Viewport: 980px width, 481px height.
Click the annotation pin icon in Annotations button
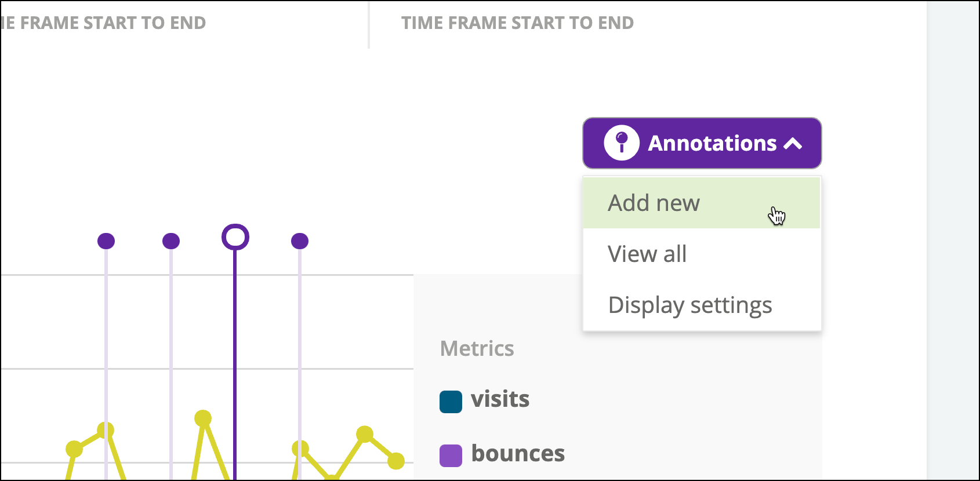(x=622, y=143)
